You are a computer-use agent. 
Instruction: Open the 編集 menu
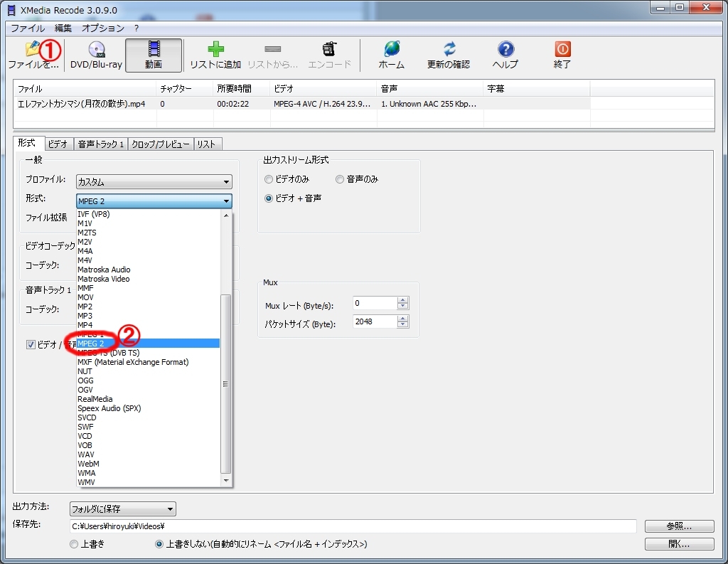click(63, 28)
